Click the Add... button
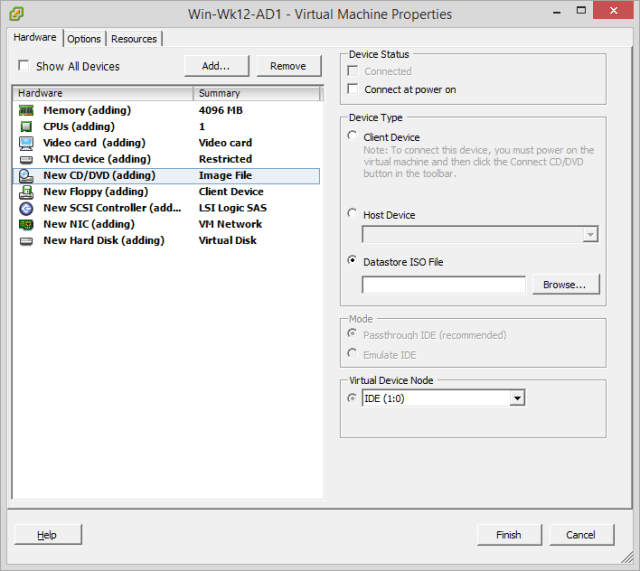Screen dimensions: 640x571 (x=216, y=66)
